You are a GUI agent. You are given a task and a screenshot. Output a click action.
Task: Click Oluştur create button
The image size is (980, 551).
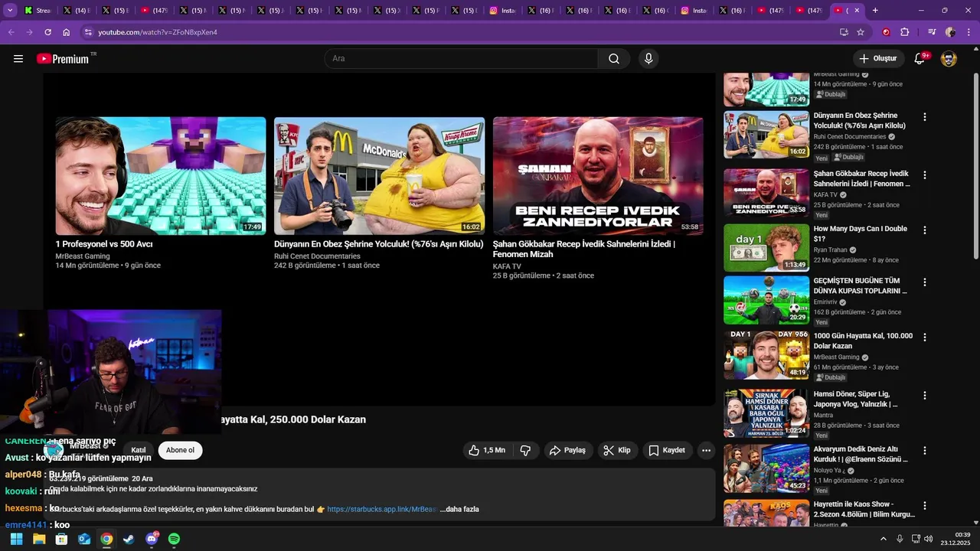tap(878, 59)
